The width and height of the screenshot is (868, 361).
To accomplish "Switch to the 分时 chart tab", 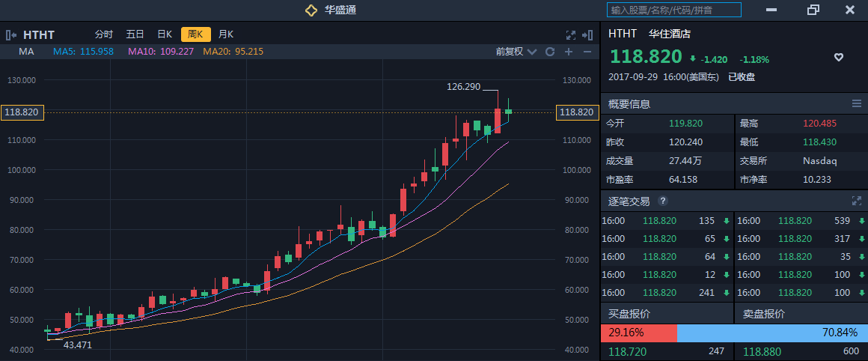I will point(104,34).
